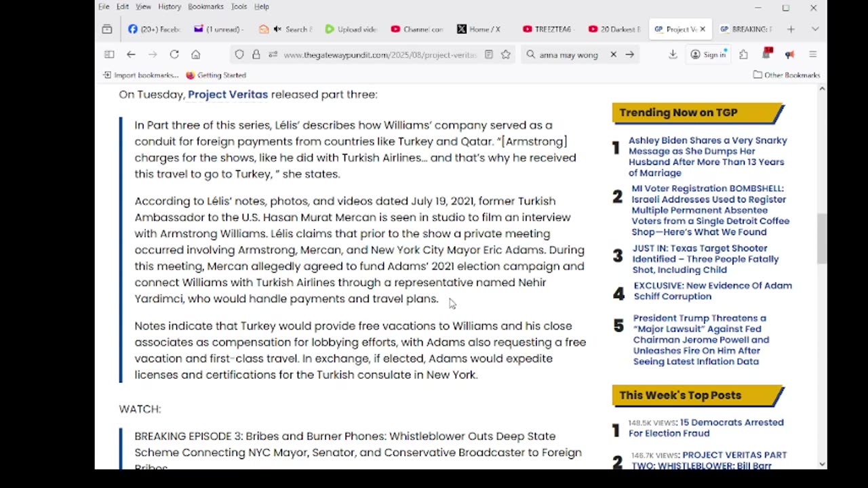Screen dimensions: 868x488
Task: Bookmark this page with the star icon
Action: (506, 54)
